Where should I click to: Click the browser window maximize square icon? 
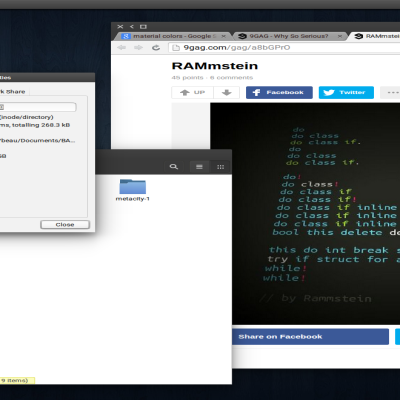(x=143, y=26)
